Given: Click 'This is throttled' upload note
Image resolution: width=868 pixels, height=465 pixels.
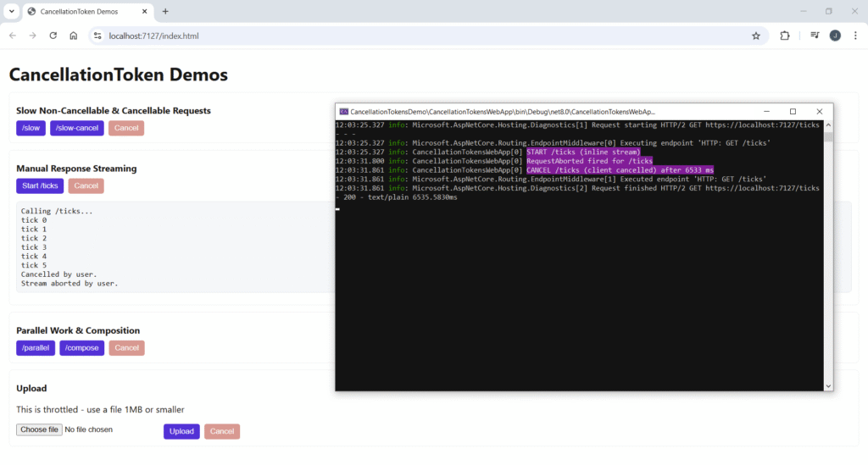Looking at the screenshot, I should pos(100,410).
